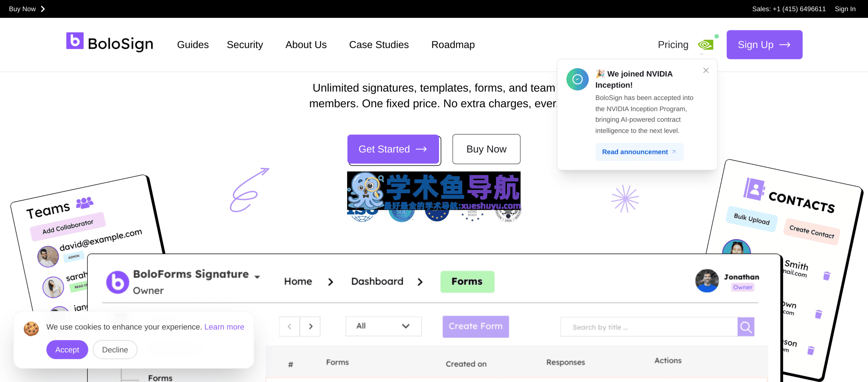The image size is (868, 382).
Task: Click the Sign Up button
Action: (x=764, y=45)
